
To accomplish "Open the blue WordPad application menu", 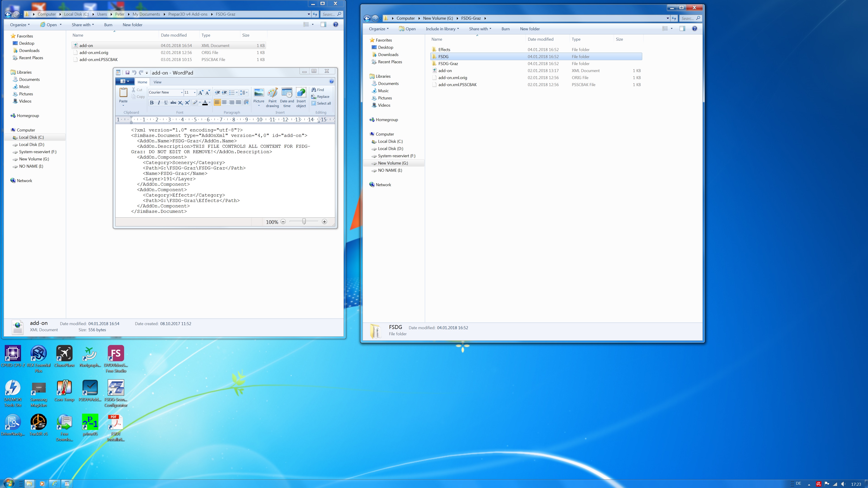I will pos(125,82).
